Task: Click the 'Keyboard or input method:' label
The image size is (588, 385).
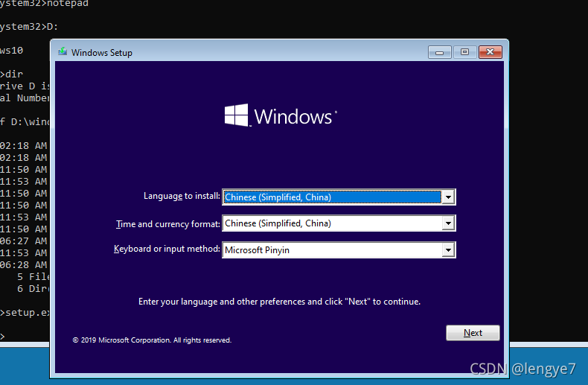Action: (167, 249)
